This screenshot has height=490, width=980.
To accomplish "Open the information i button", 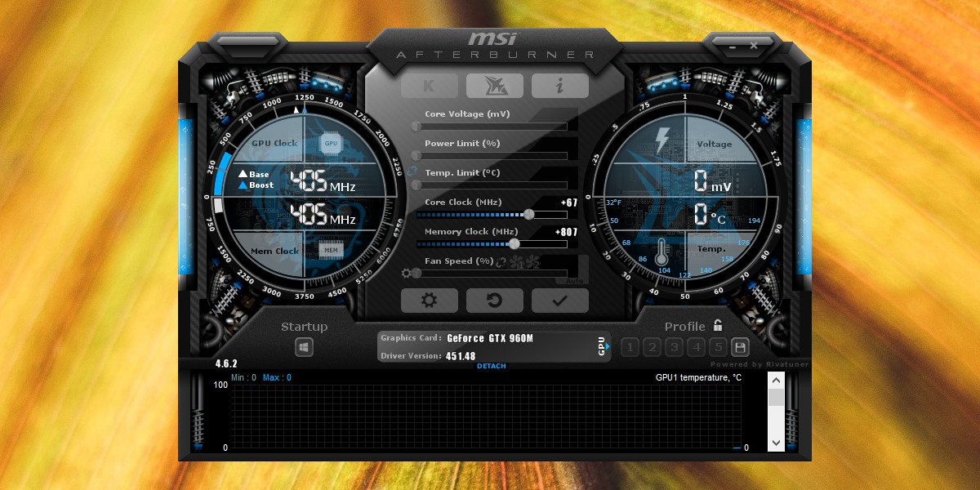I will (559, 86).
